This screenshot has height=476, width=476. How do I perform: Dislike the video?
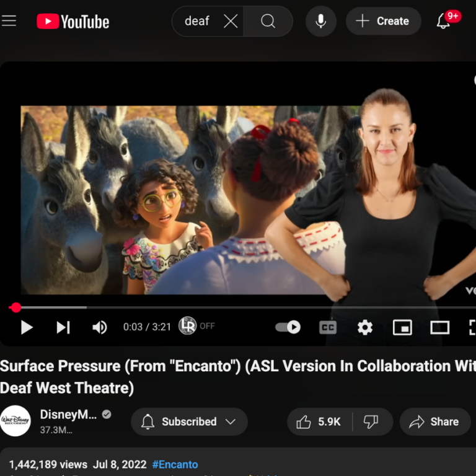pyautogui.click(x=371, y=421)
